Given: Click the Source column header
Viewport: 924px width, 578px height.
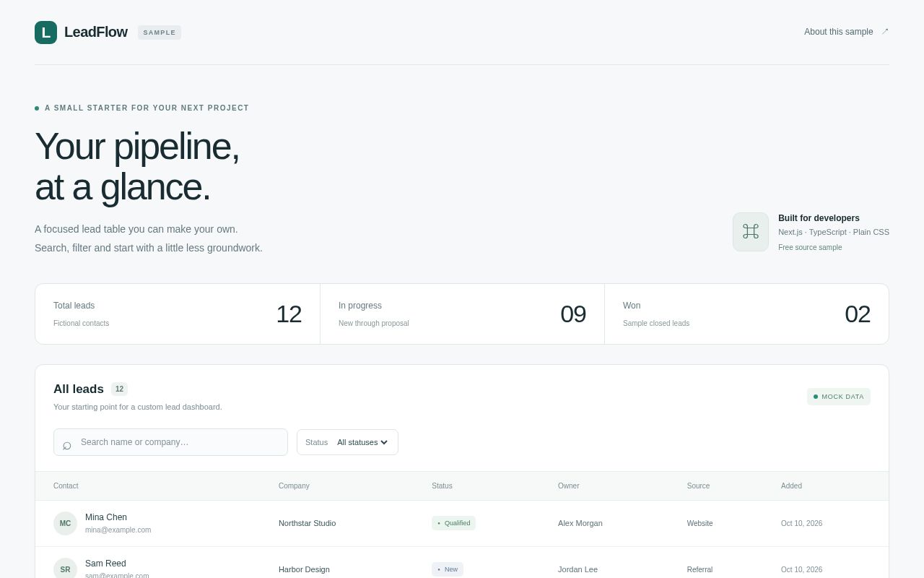Looking at the screenshot, I should pyautogui.click(x=698, y=486).
